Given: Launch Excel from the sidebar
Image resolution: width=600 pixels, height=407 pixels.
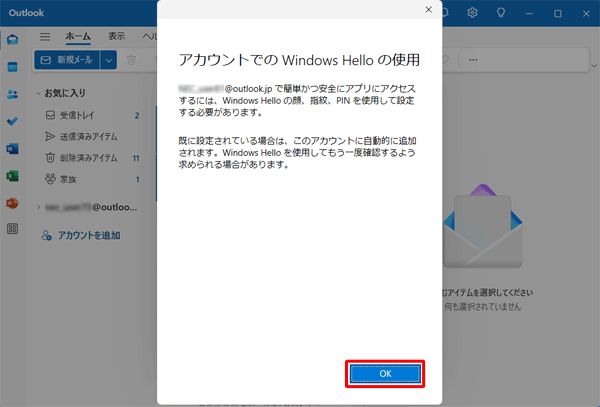Looking at the screenshot, I should pyautogui.click(x=13, y=176).
